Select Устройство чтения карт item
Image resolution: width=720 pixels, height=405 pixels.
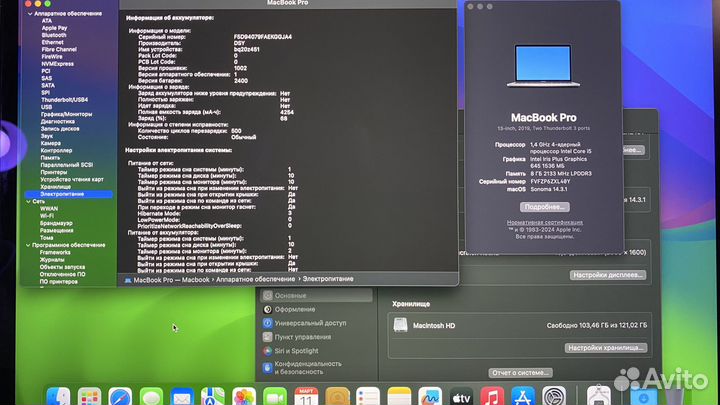pos(72,180)
